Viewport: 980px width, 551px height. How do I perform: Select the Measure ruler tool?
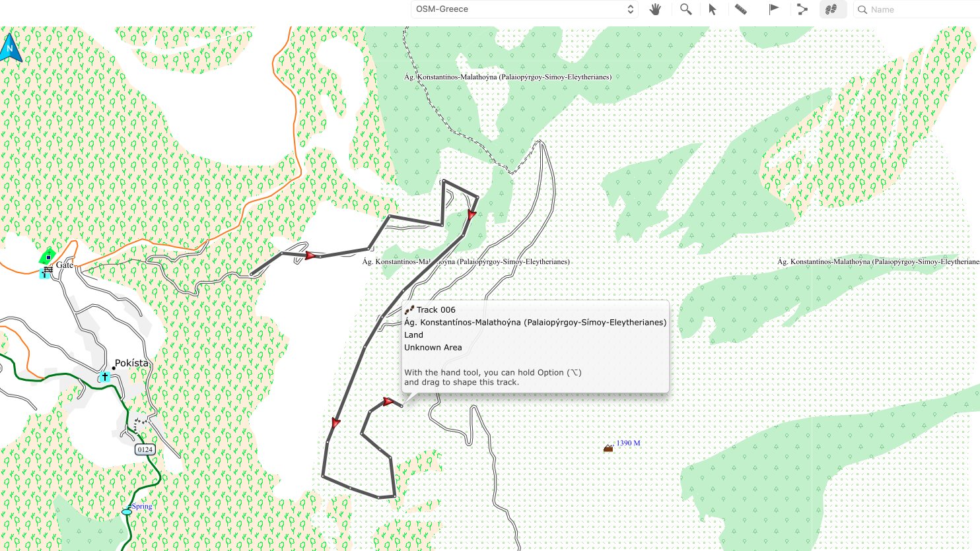(741, 9)
